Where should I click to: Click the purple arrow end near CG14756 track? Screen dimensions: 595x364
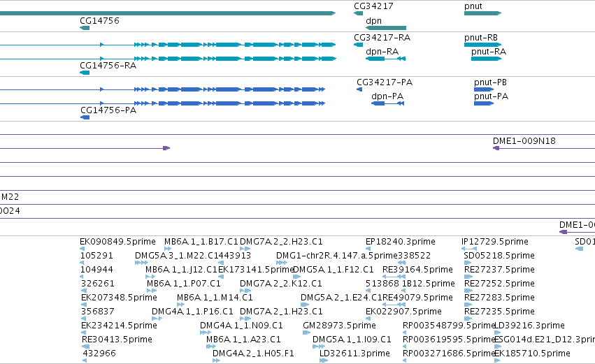click(x=166, y=148)
